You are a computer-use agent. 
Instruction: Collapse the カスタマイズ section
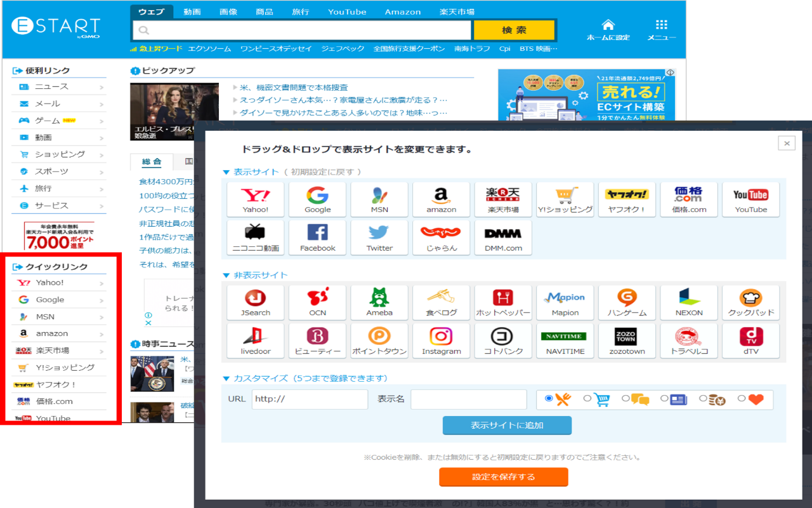click(x=226, y=378)
